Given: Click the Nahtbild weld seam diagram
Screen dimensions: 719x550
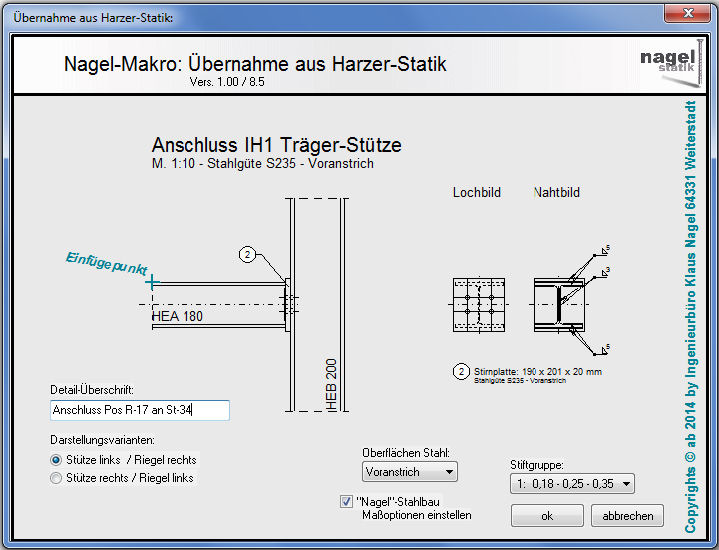Looking at the screenshot, I should coord(559,303).
